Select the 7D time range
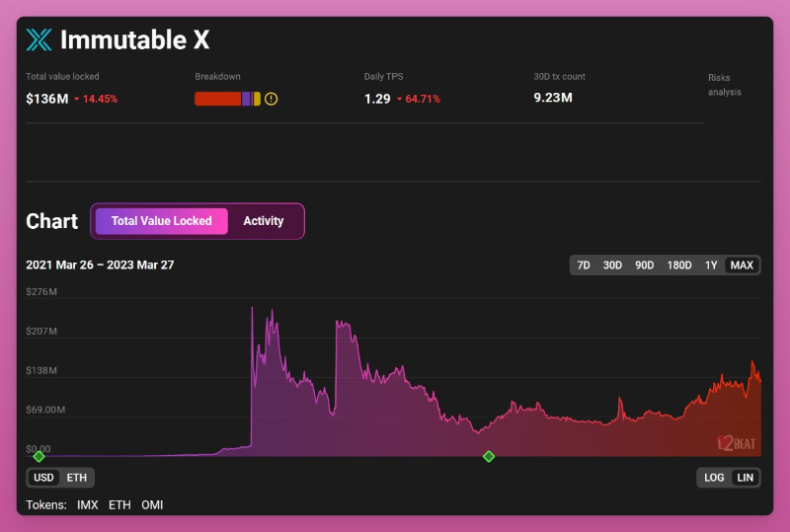This screenshot has width=790, height=532. tap(584, 265)
